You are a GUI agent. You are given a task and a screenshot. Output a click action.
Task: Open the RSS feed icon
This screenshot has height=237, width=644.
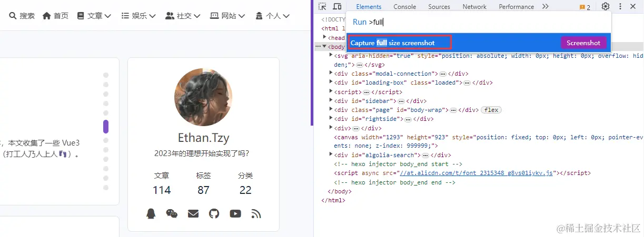pos(256,213)
